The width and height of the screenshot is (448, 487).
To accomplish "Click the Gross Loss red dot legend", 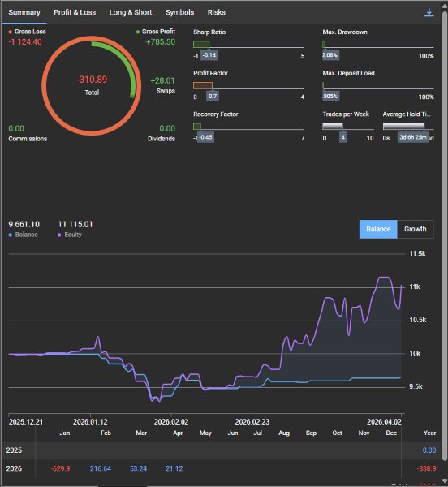I will (11, 32).
